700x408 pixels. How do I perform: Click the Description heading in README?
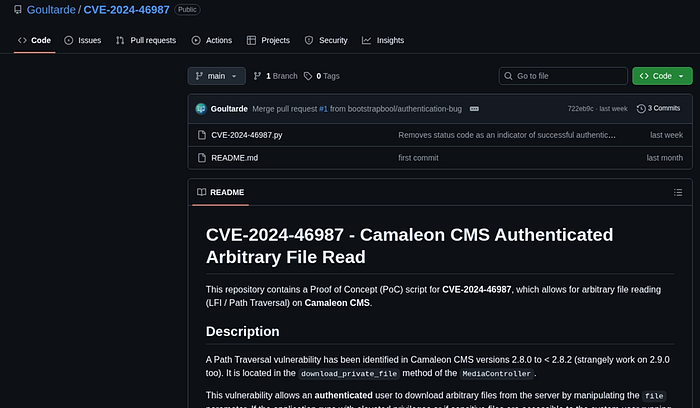[242, 331]
